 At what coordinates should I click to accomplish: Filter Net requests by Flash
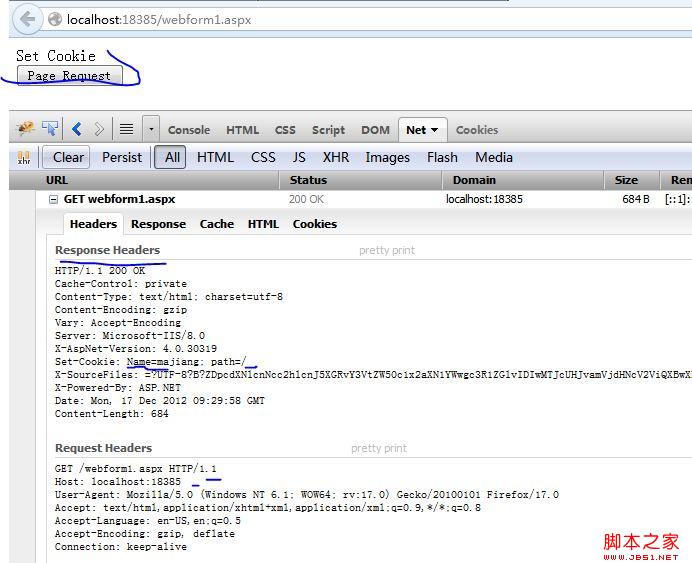pos(442,158)
